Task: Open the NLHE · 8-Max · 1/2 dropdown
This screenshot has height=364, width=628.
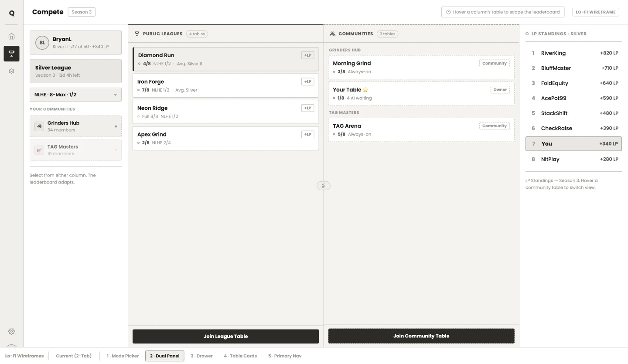Action: coord(75,95)
